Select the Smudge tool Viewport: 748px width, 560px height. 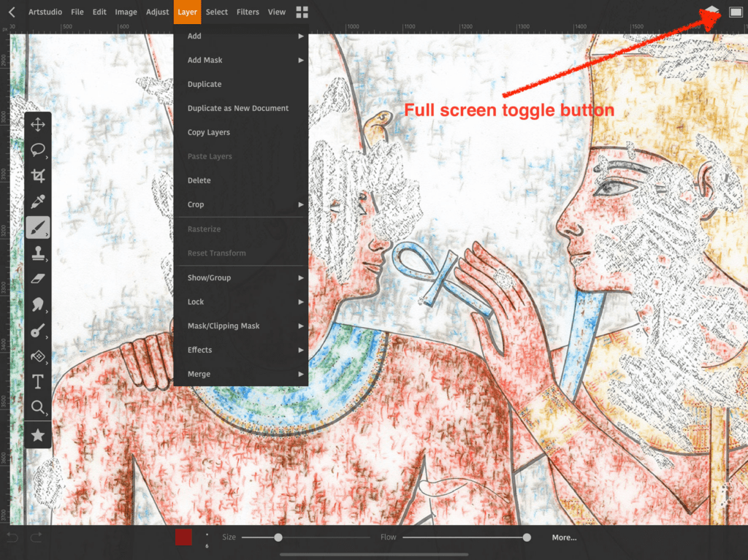pyautogui.click(x=38, y=304)
